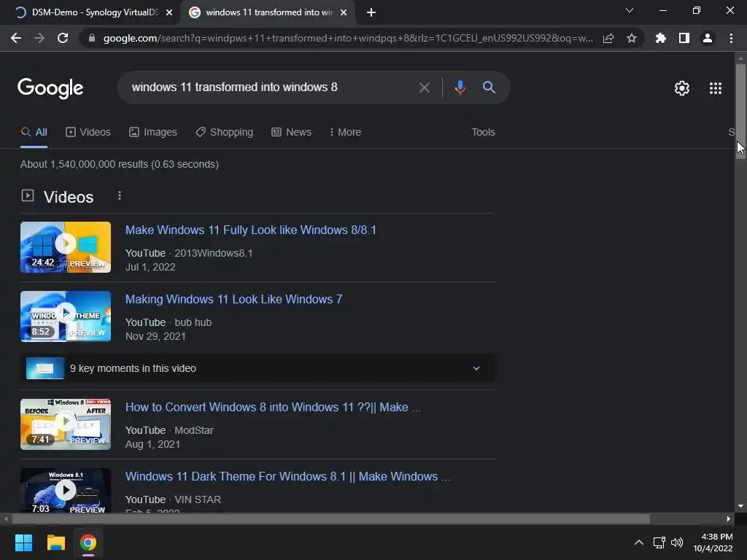Switch to News results tab
The image size is (747, 560).
(292, 132)
